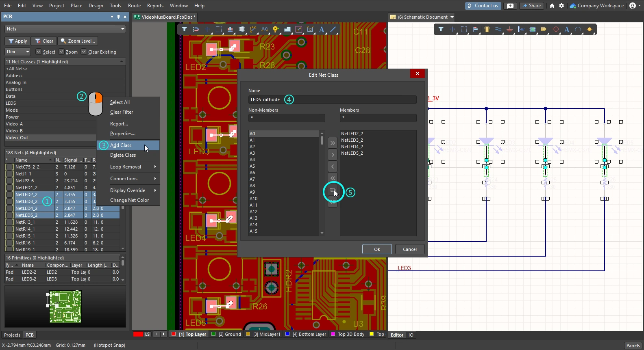Open the settings gear icon in title bar

pyautogui.click(x=561, y=6)
